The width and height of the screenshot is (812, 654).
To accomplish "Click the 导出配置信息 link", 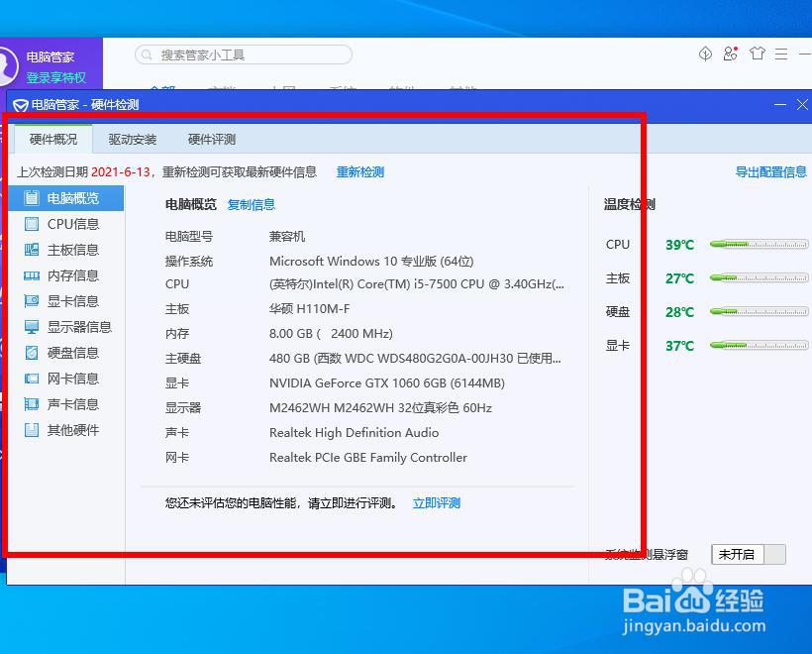I will [771, 172].
